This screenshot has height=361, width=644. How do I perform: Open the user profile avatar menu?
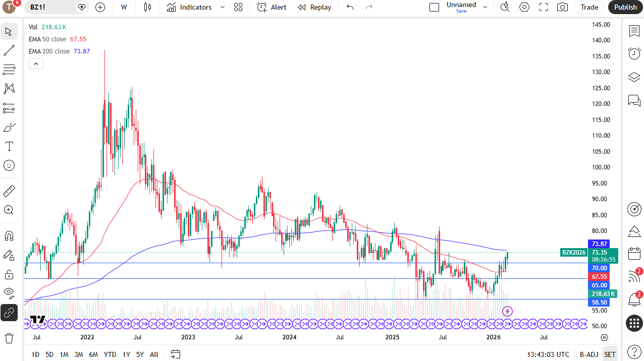10,7
